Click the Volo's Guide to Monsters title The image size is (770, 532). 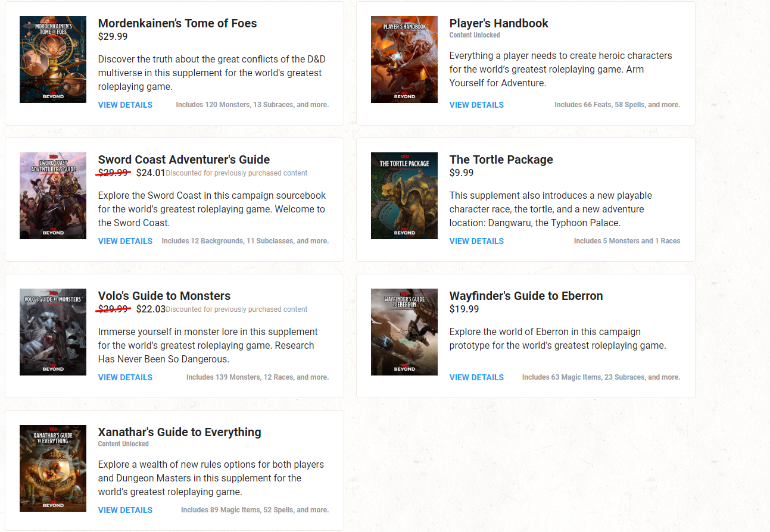coord(164,296)
